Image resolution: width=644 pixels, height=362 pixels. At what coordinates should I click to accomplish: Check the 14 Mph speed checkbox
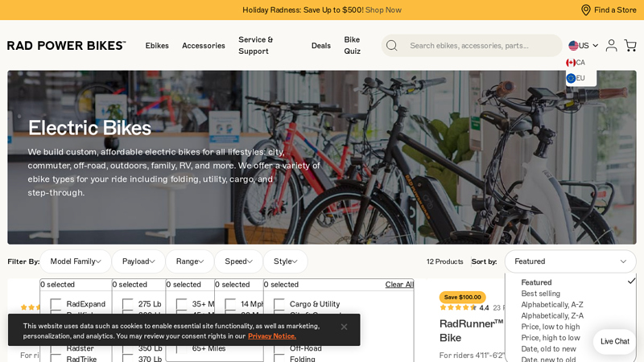click(230, 304)
